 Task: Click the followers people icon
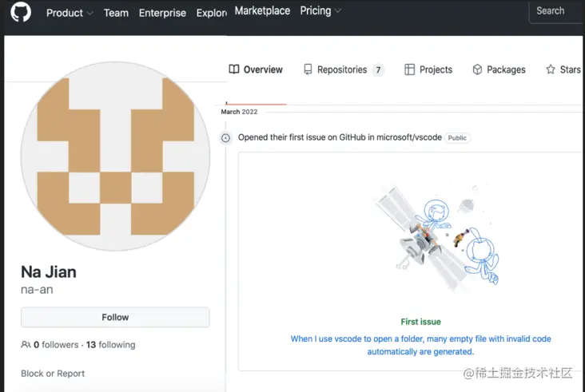pos(26,345)
